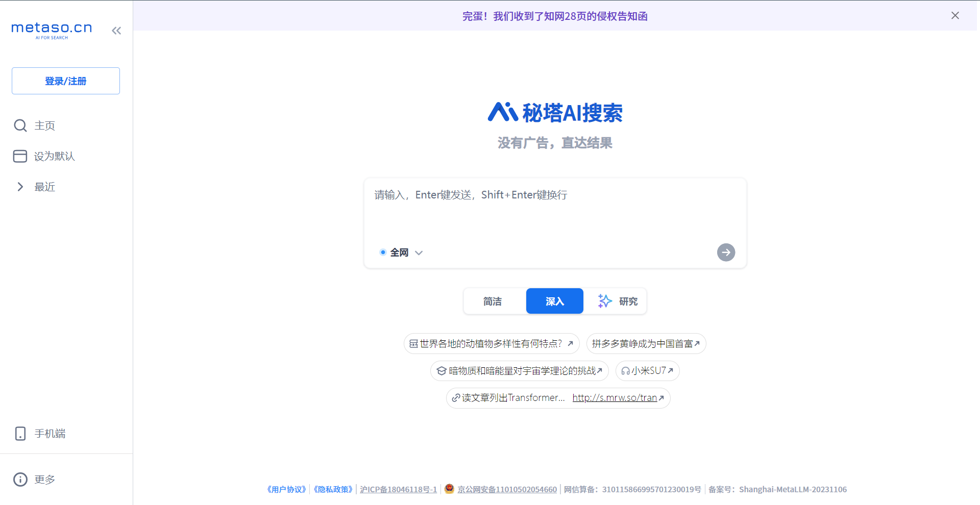This screenshot has height=505, width=980.
Task: Dismiss the top announcement banner
Action: (955, 16)
